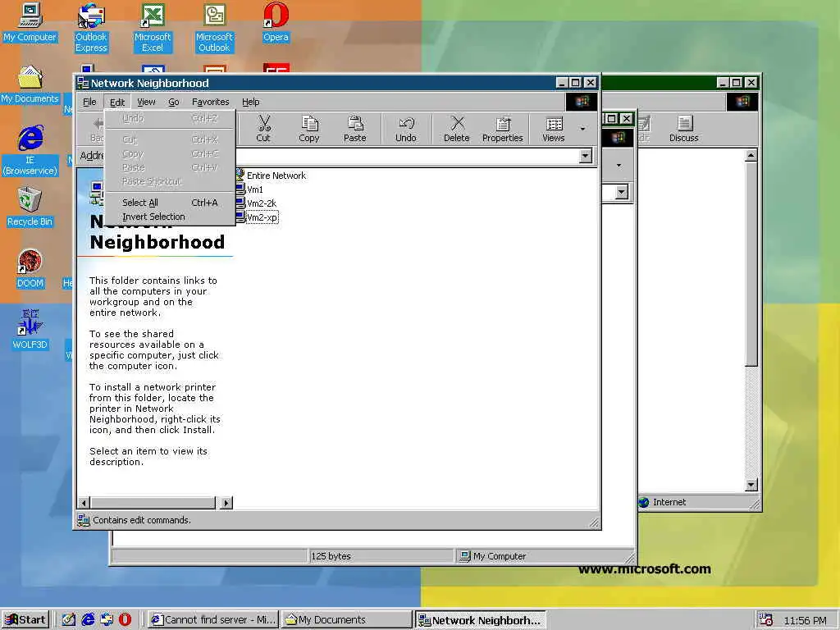Launch Internet Explorer from quick launch
Screen dimensions: 840x630
point(88,620)
